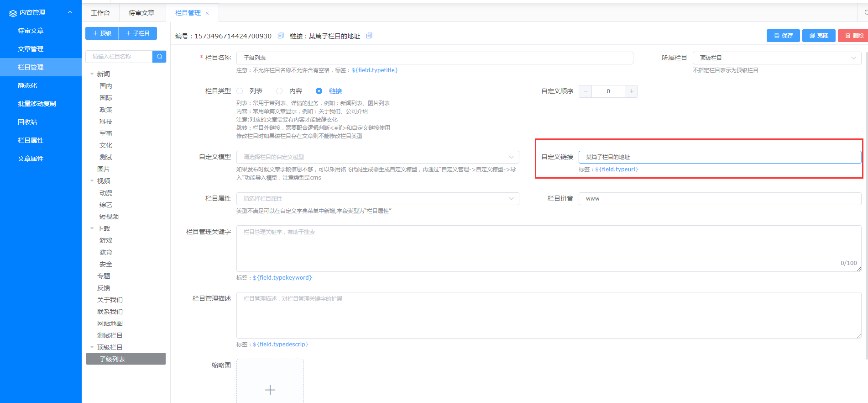Click the 保存 save button
The height and width of the screenshot is (403, 868).
pyautogui.click(x=783, y=36)
